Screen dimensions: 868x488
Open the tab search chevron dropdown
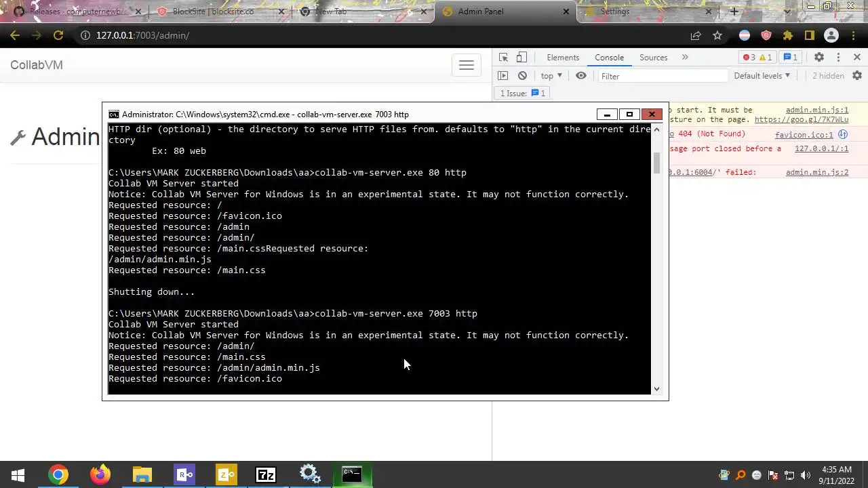coord(787,12)
